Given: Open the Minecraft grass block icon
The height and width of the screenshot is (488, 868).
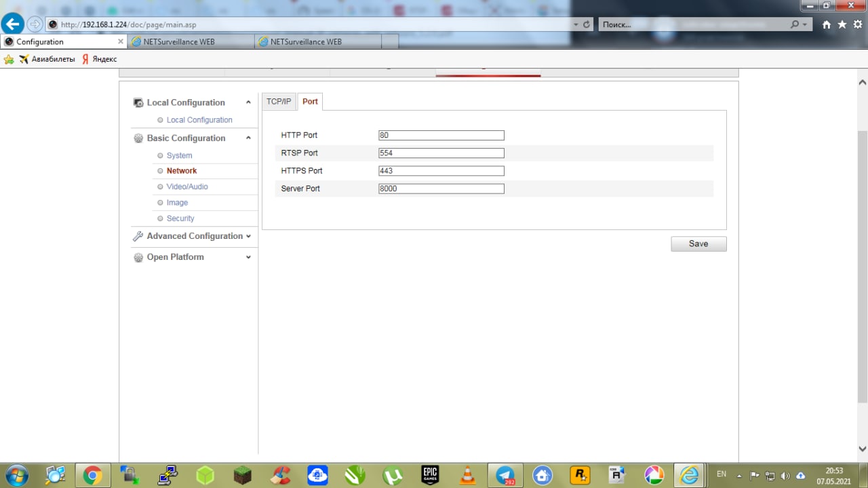Looking at the screenshot, I should 242,475.
